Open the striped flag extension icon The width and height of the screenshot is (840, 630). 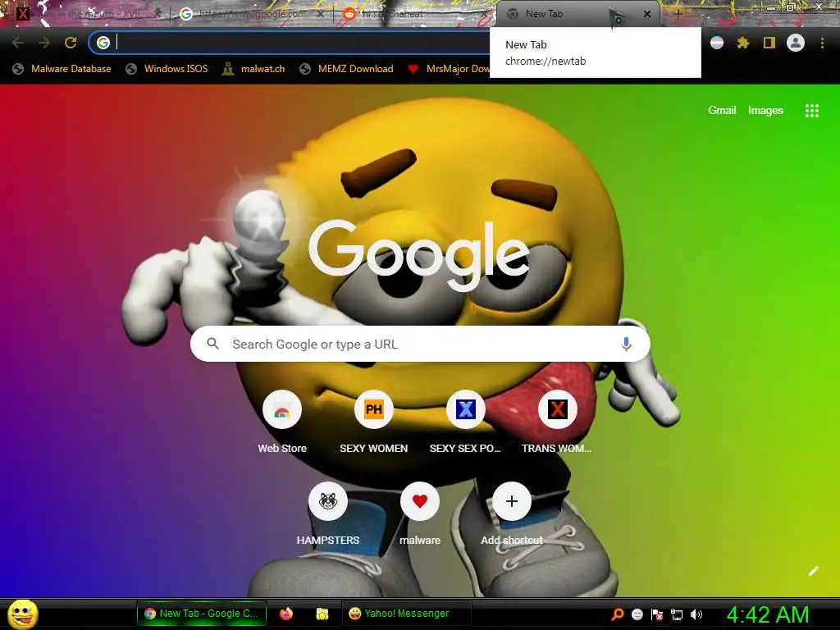(717, 43)
